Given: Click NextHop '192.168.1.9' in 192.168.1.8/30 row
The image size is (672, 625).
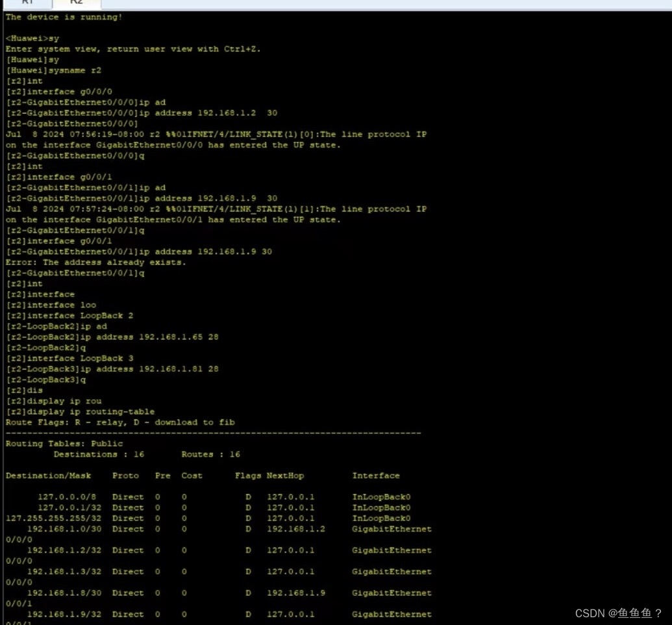Looking at the screenshot, I should (296, 593).
